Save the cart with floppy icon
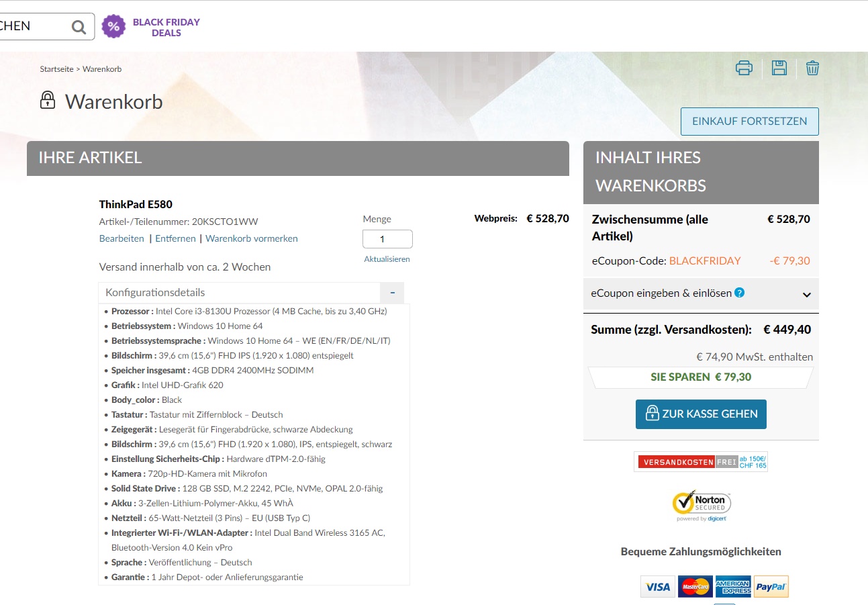 [x=779, y=68]
